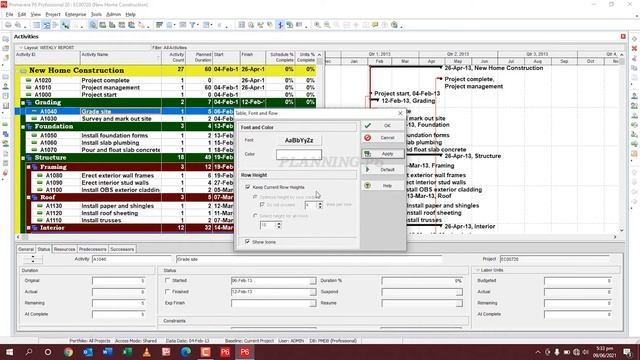Collapse the Framing WBS band
Viewport: 640px width, 360px height.
click(x=29, y=167)
